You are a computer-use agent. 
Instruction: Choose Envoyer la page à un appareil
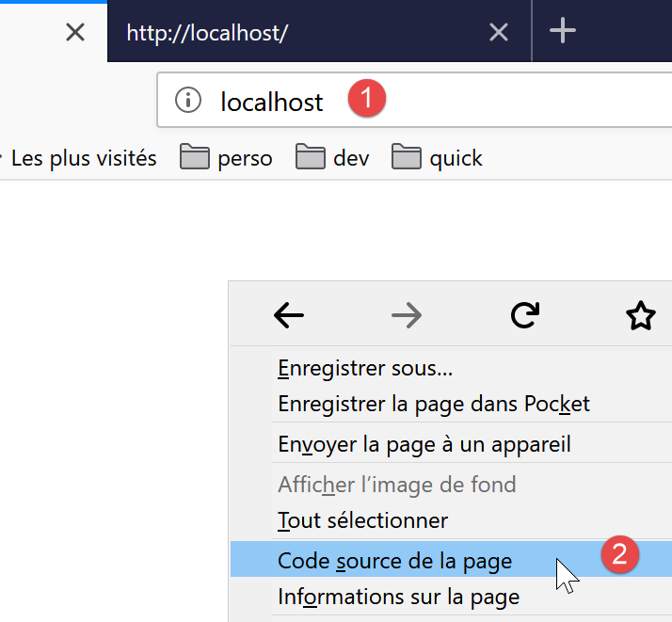click(x=424, y=443)
